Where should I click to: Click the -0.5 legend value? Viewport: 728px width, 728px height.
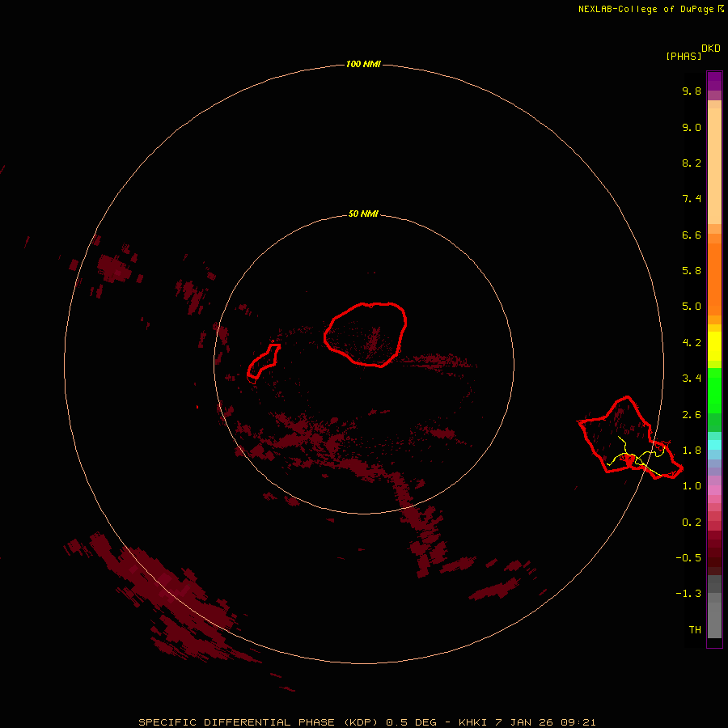coord(688,558)
